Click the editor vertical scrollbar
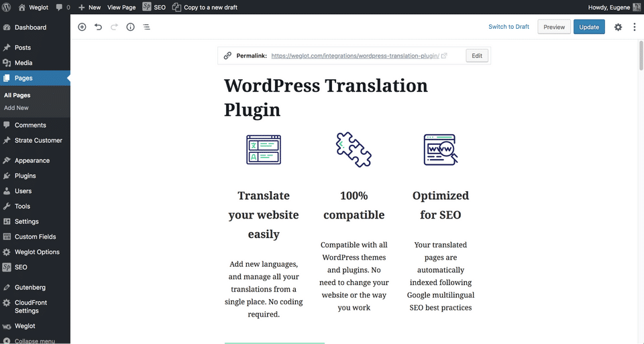Screen dimensions: 644x344 click(x=641, y=56)
